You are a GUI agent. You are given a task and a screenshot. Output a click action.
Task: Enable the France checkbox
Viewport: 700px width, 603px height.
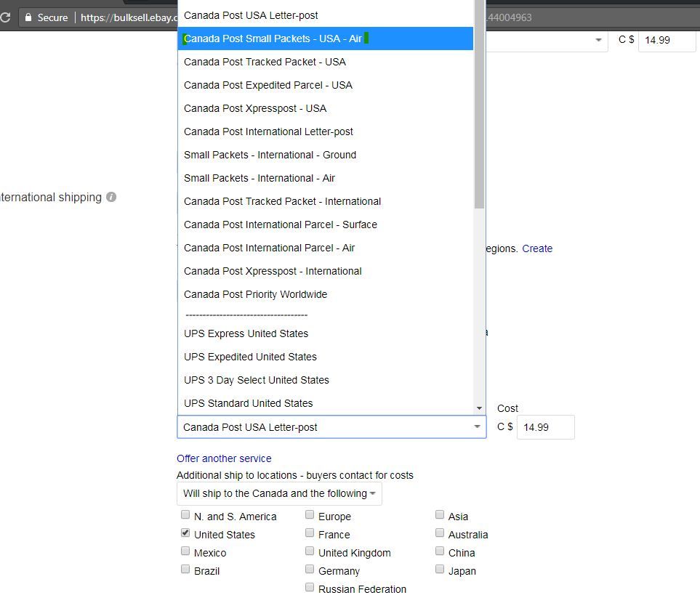pos(310,533)
